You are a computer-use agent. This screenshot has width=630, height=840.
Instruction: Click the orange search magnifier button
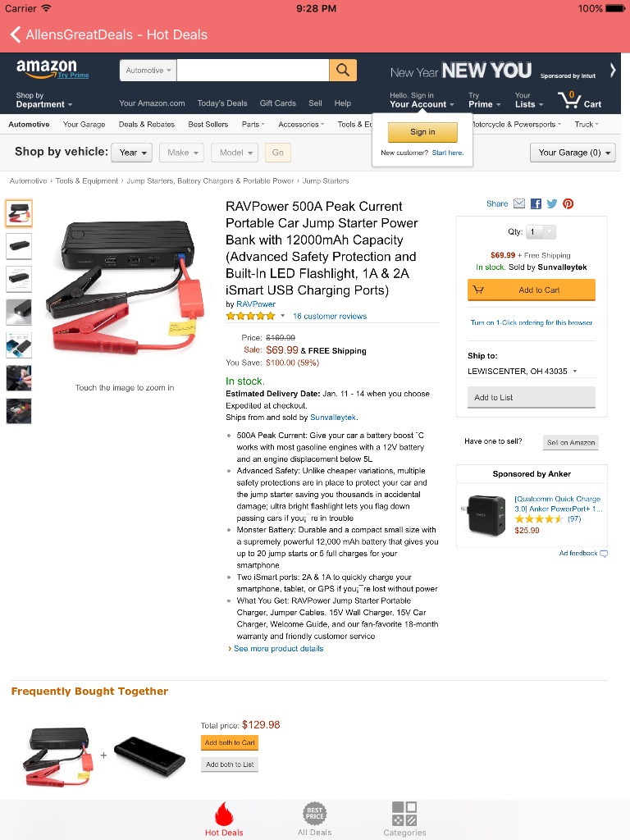(343, 71)
